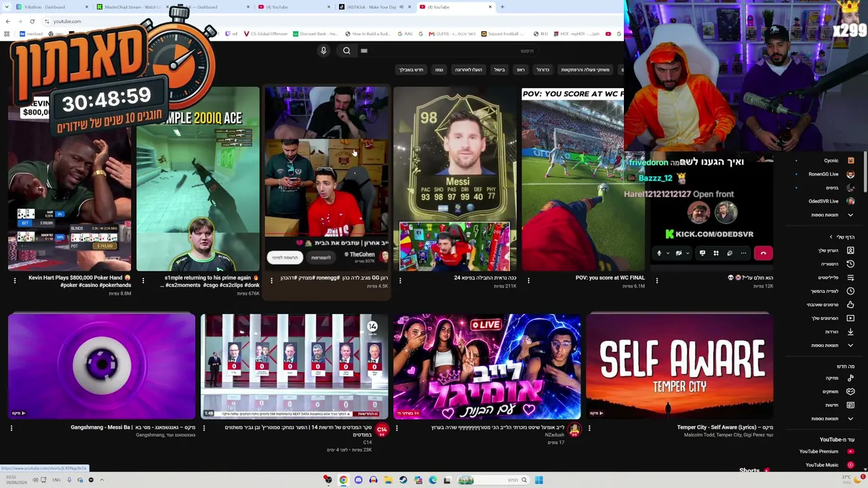Open the Watch Later clock icon
The image size is (868, 488).
pos(850,291)
